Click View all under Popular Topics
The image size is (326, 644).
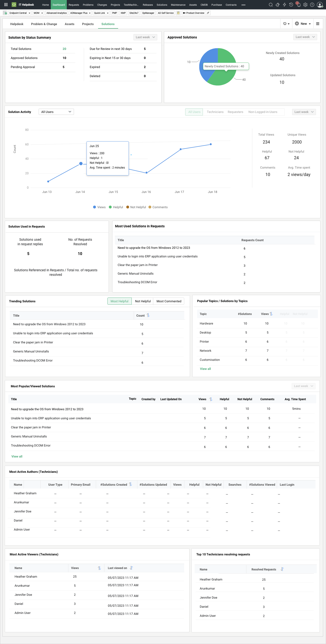pyautogui.click(x=205, y=369)
